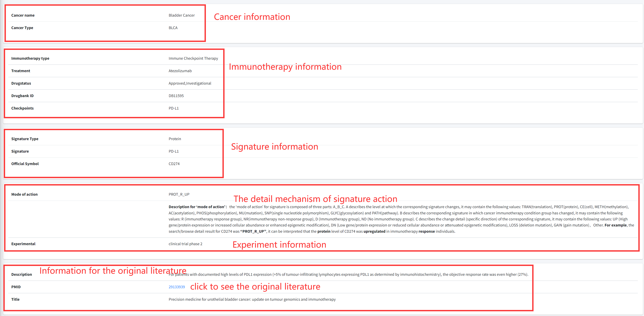Click the Precision medicine article title

252,299
